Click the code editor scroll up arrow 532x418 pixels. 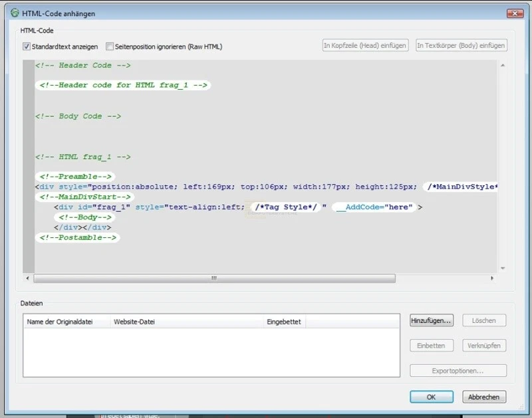[x=502, y=66]
